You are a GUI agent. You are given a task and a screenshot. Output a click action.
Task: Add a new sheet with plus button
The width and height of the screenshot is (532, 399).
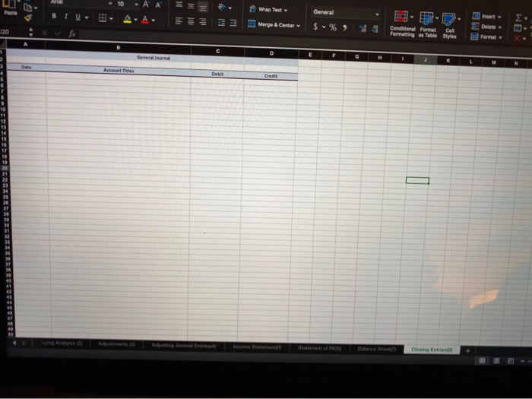[468, 351]
